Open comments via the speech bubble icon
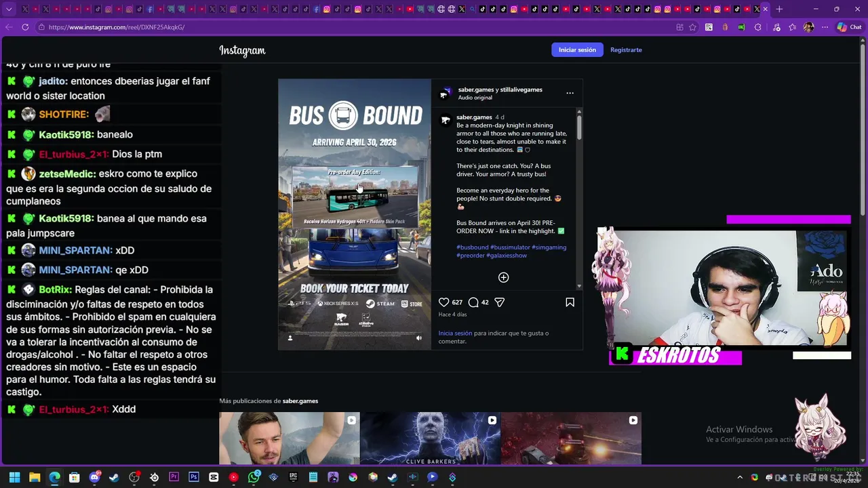868x488 pixels. (x=473, y=302)
